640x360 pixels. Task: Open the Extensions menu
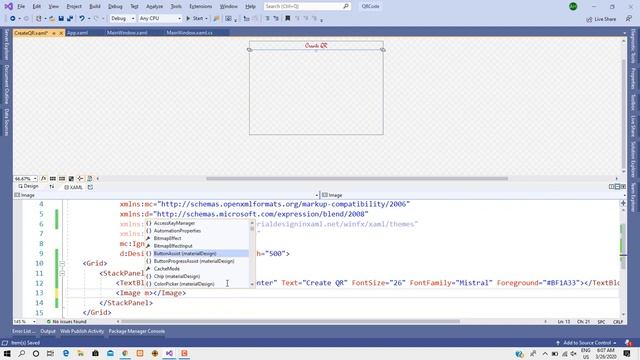click(x=200, y=7)
